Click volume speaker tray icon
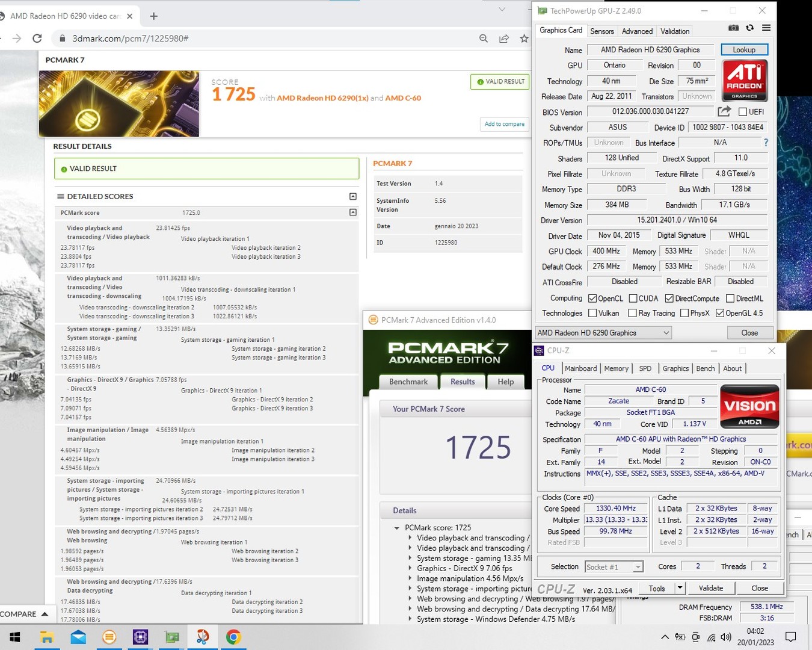The width and height of the screenshot is (812, 650). click(x=726, y=637)
